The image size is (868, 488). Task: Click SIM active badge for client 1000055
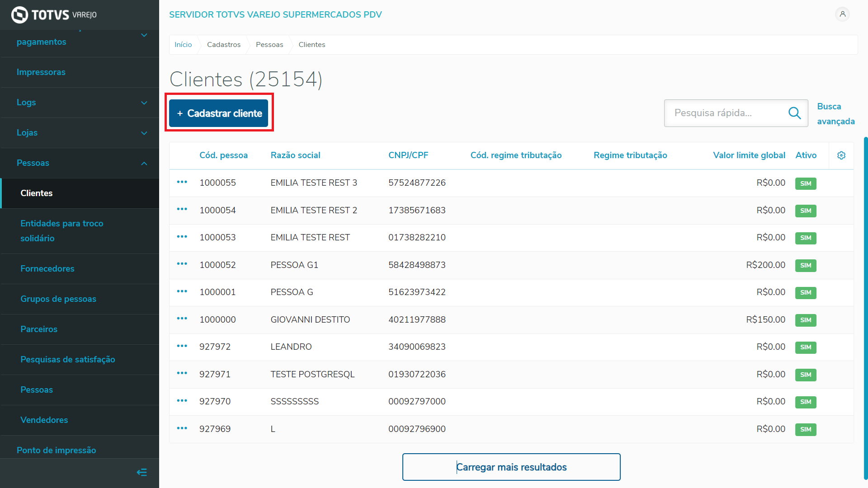click(805, 183)
